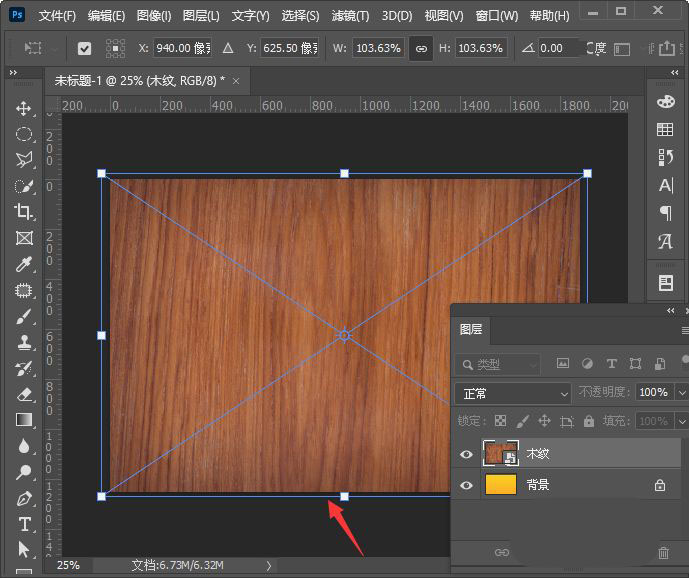This screenshot has width=689, height=578.
Task: Open the blend mode 正常 dropdown
Action: pos(513,393)
